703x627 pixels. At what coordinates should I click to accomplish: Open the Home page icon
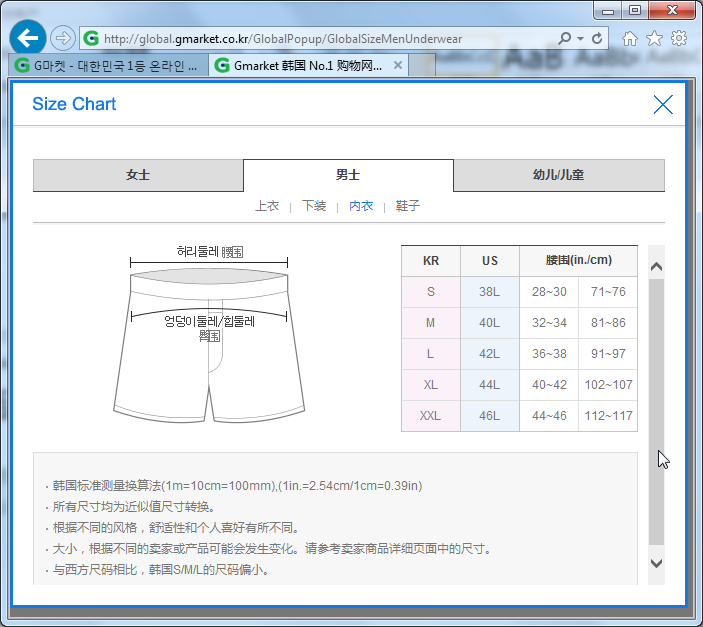pyautogui.click(x=630, y=38)
